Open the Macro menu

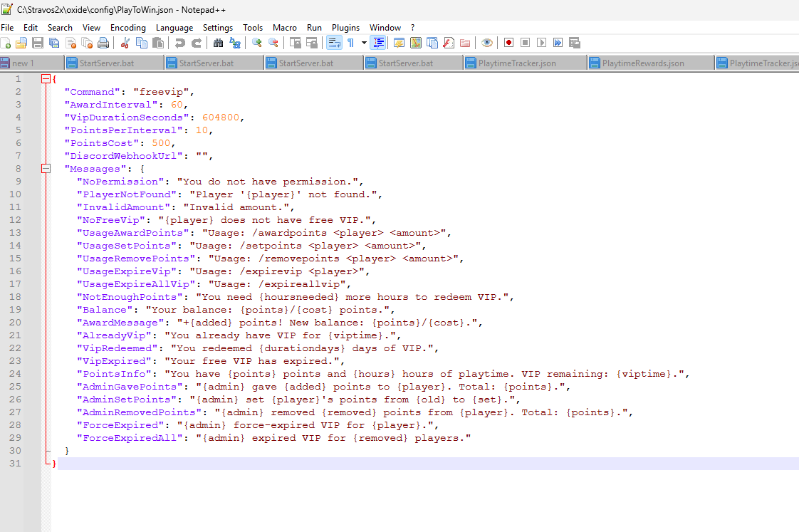coord(284,27)
